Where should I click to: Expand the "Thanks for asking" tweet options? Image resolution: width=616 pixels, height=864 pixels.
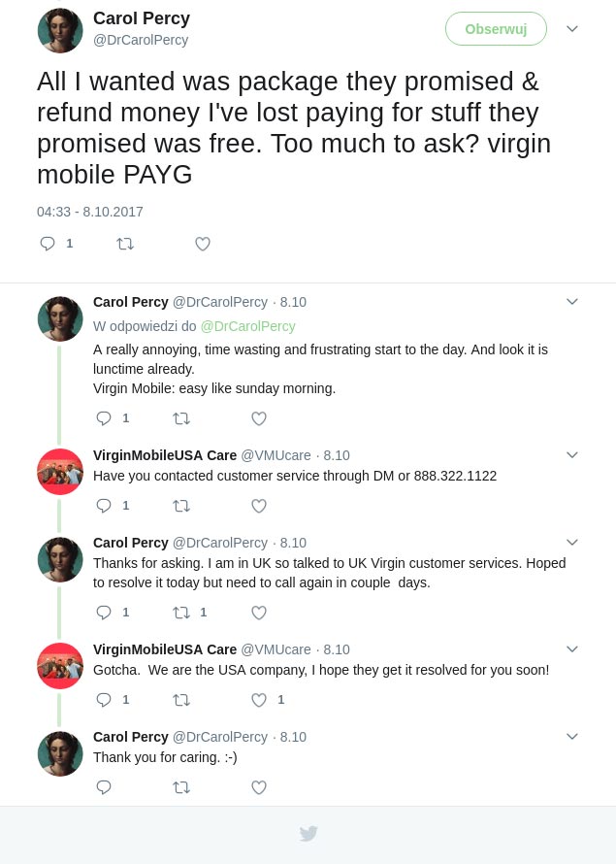click(x=572, y=542)
